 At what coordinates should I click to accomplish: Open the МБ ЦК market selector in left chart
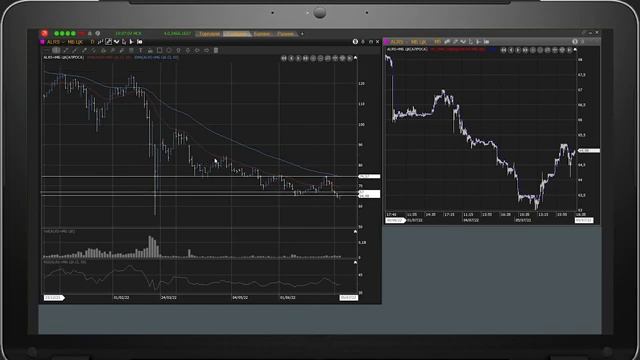[x=75, y=42]
